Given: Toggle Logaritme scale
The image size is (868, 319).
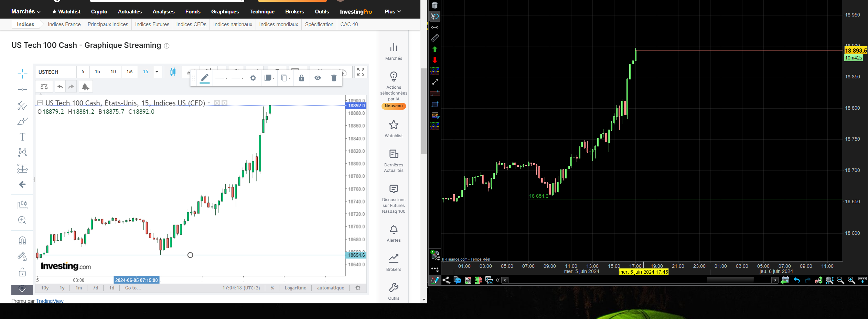Looking at the screenshot, I should coord(295,288).
